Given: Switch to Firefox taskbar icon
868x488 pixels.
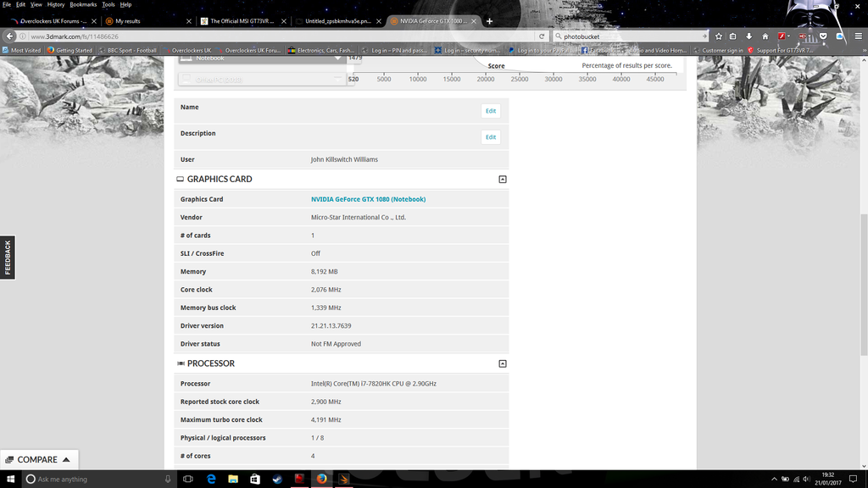Looking at the screenshot, I should click(321, 479).
